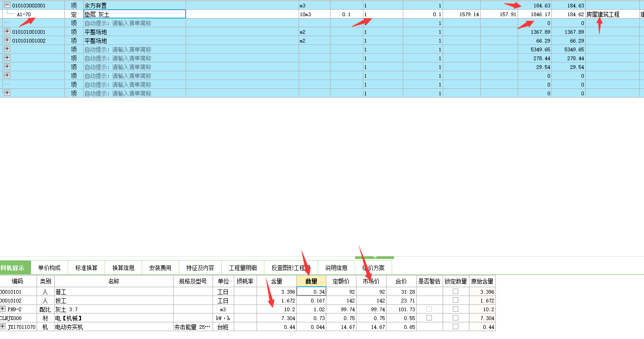This screenshot has width=644, height=339.
Task: Click the 10m3 unit cell
Action: [x=314, y=14]
